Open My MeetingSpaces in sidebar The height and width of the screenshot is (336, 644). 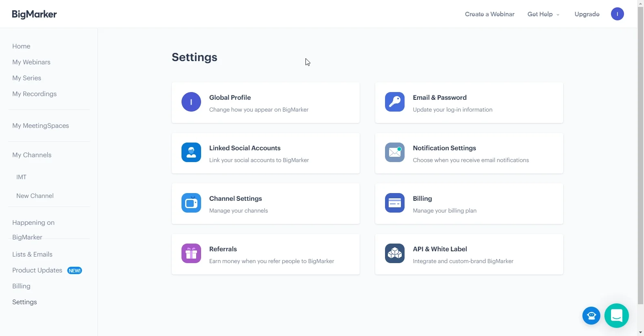click(40, 126)
